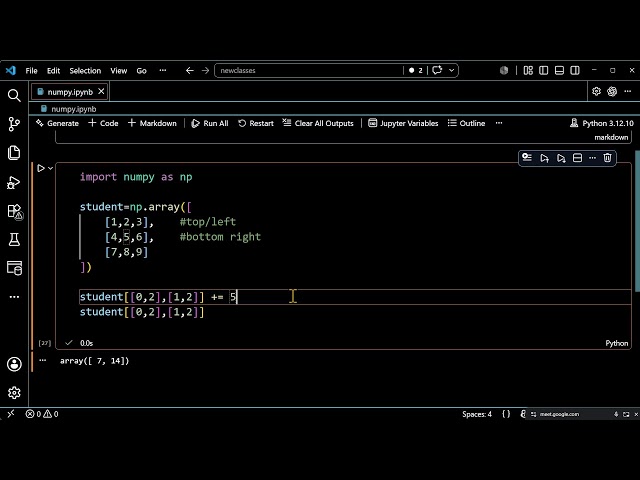Open the Search view in activity bar
The image size is (640, 480).
(14, 96)
